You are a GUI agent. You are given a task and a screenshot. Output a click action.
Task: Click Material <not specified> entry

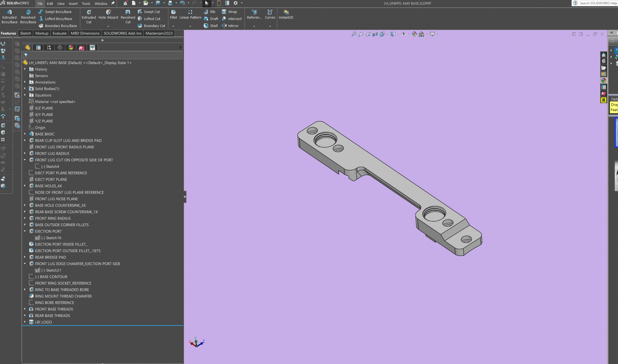pyautogui.click(x=55, y=102)
